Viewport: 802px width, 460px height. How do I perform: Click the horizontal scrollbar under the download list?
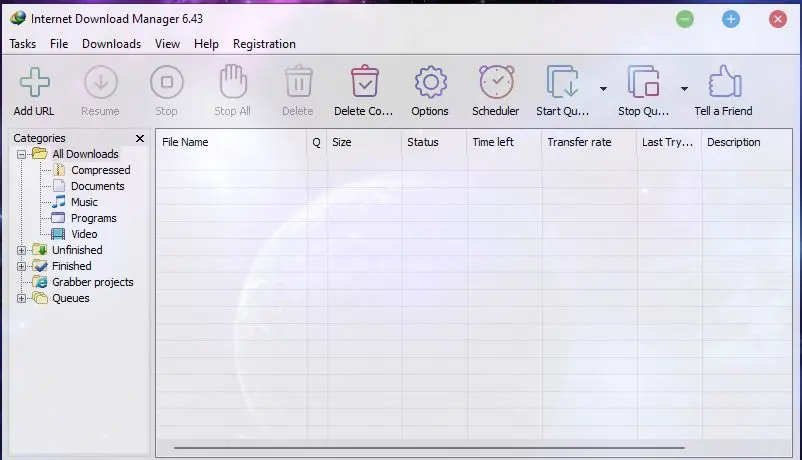[429, 448]
